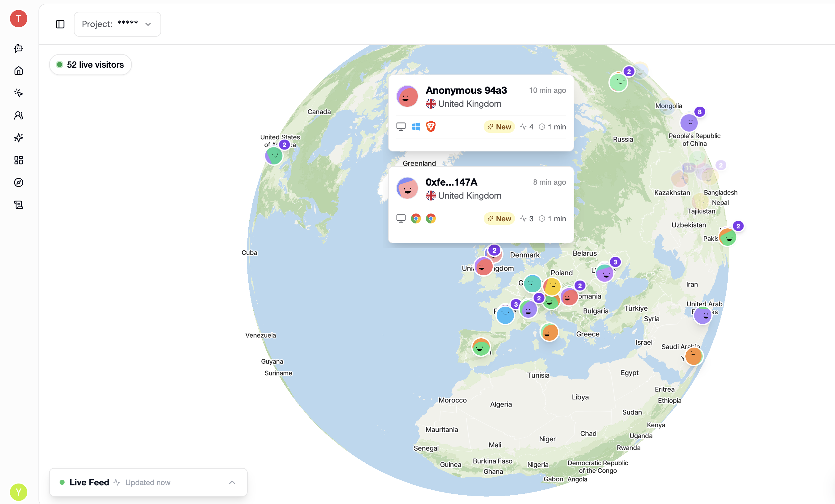Open the cursor click events icon
835x504 pixels.
19,93
